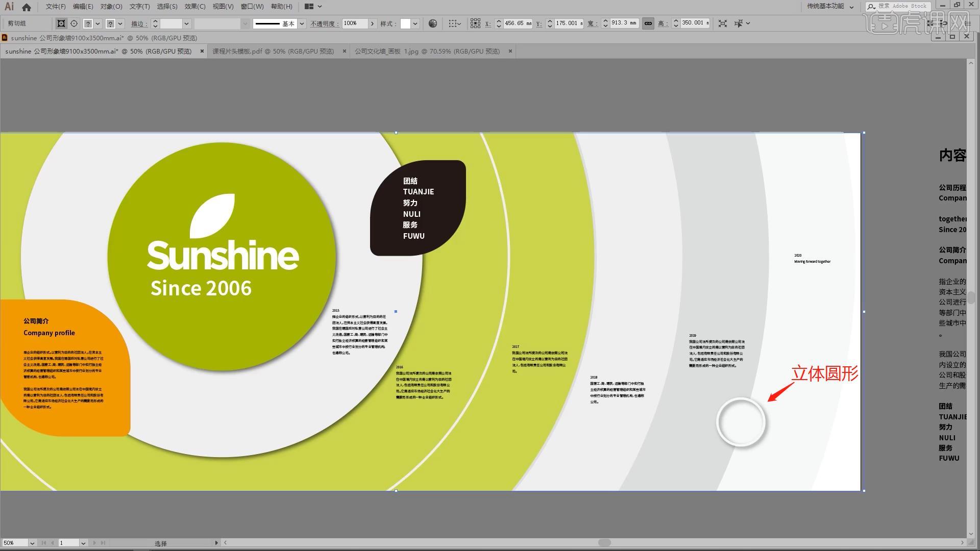The height and width of the screenshot is (551, 980).
Task: Switch to the 课程片头模板.pdf document tab
Action: [273, 51]
